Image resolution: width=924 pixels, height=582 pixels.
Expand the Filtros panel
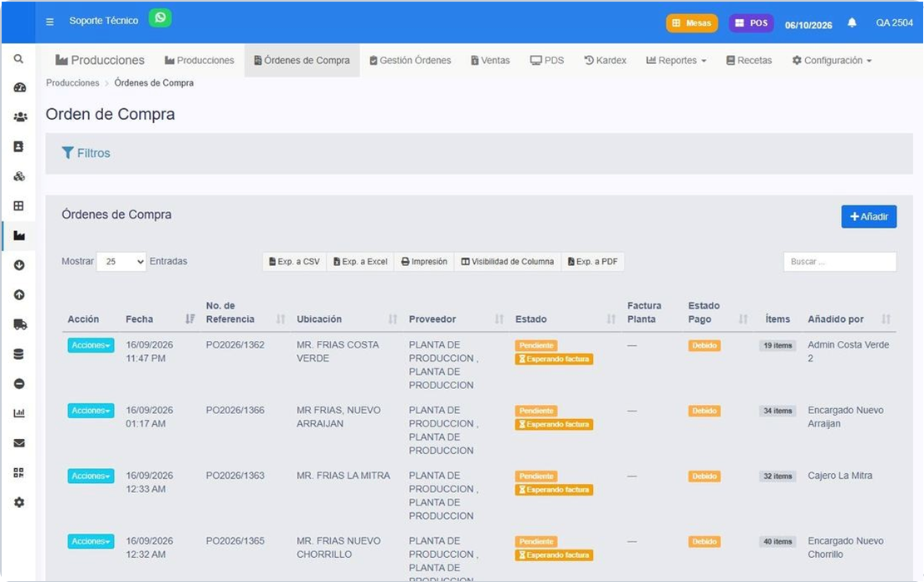click(86, 153)
